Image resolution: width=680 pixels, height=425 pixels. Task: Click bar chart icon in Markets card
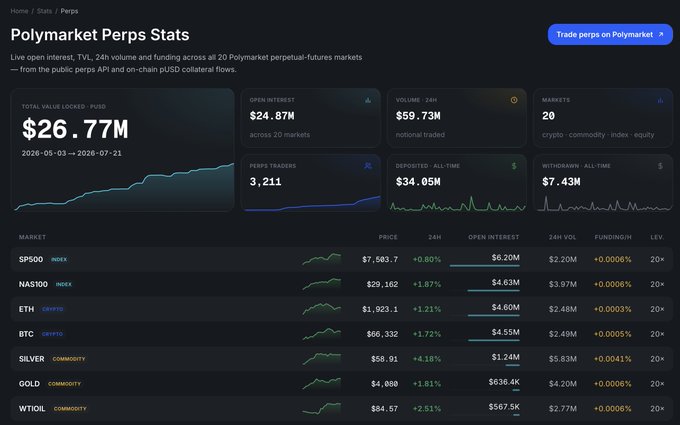click(660, 100)
